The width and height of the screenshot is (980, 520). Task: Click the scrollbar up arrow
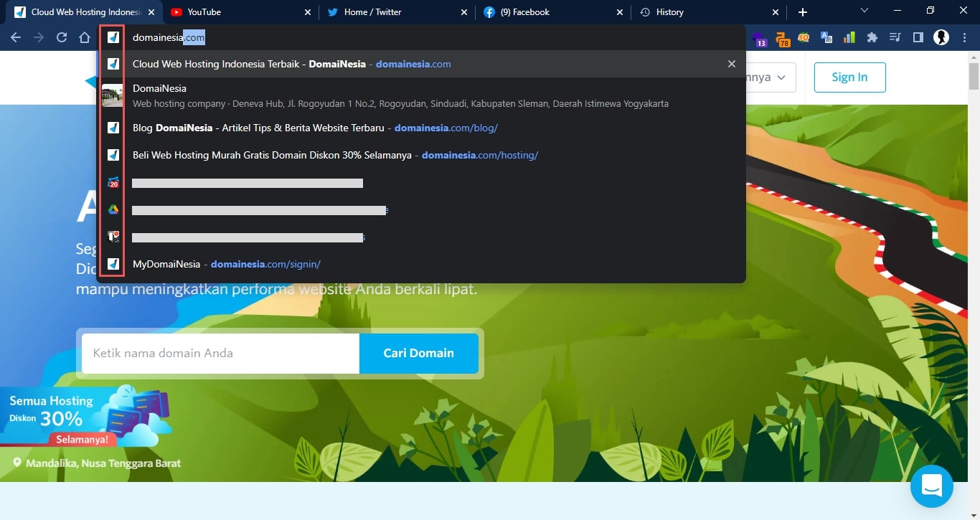(x=974, y=56)
